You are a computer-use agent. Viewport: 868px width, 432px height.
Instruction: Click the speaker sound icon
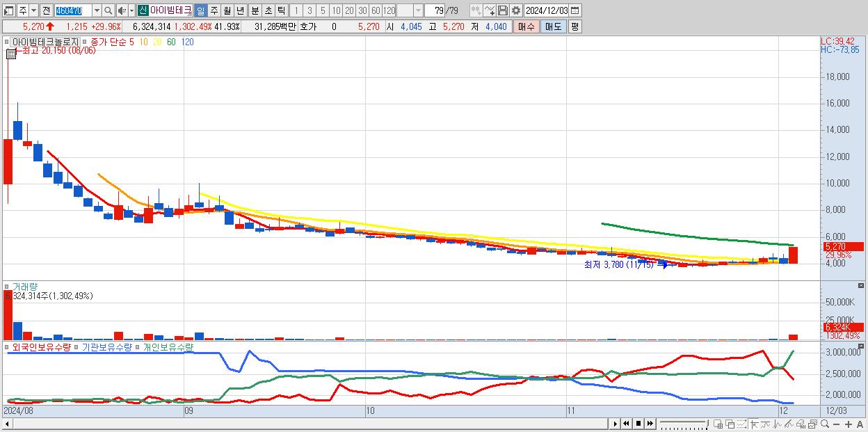coord(122,11)
